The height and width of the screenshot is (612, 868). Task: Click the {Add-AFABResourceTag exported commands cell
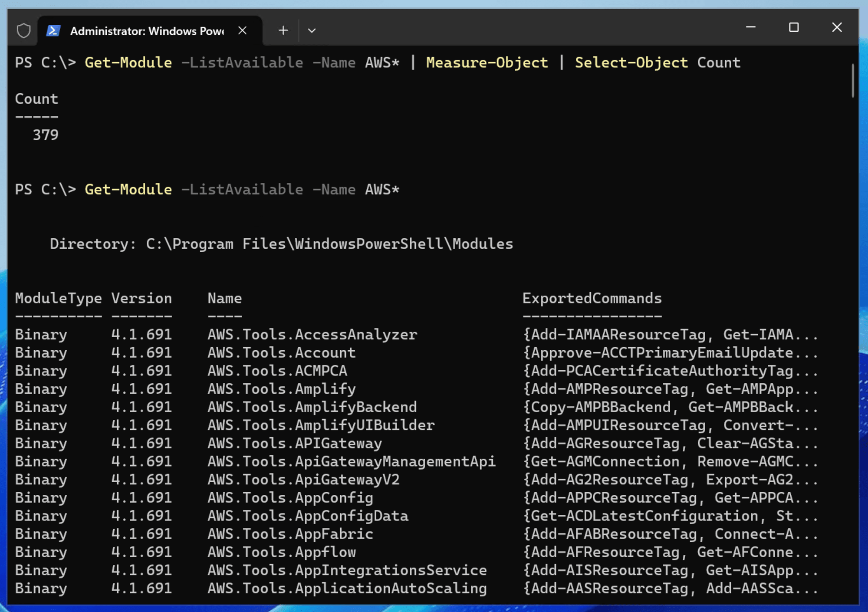[x=670, y=534]
